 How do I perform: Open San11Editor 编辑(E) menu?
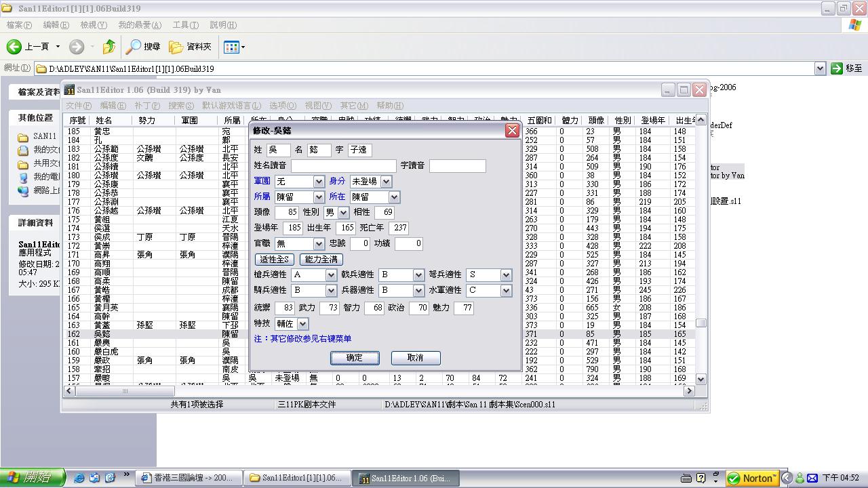tap(113, 106)
